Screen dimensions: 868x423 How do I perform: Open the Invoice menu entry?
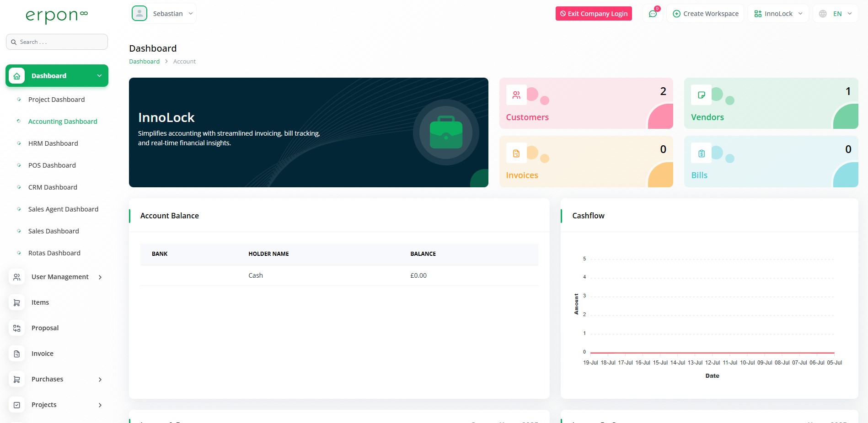pos(43,354)
